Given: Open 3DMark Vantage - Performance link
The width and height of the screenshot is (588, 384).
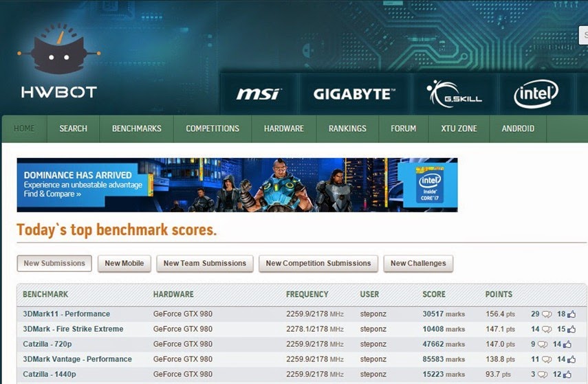Looking at the screenshot, I should tap(77, 359).
